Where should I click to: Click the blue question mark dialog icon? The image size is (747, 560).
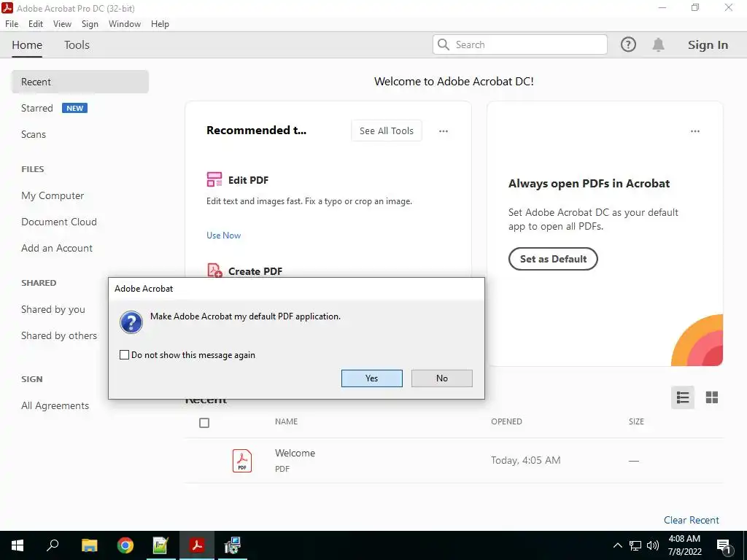(x=131, y=322)
